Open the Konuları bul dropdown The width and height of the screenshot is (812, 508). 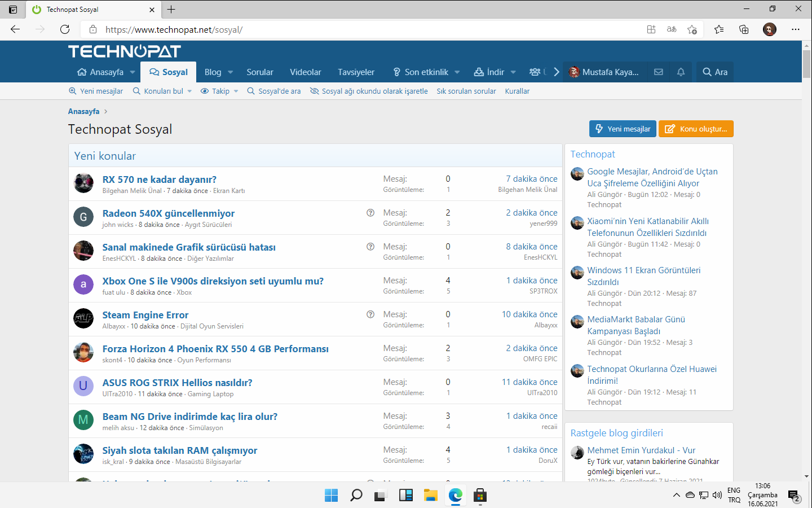[x=162, y=91]
